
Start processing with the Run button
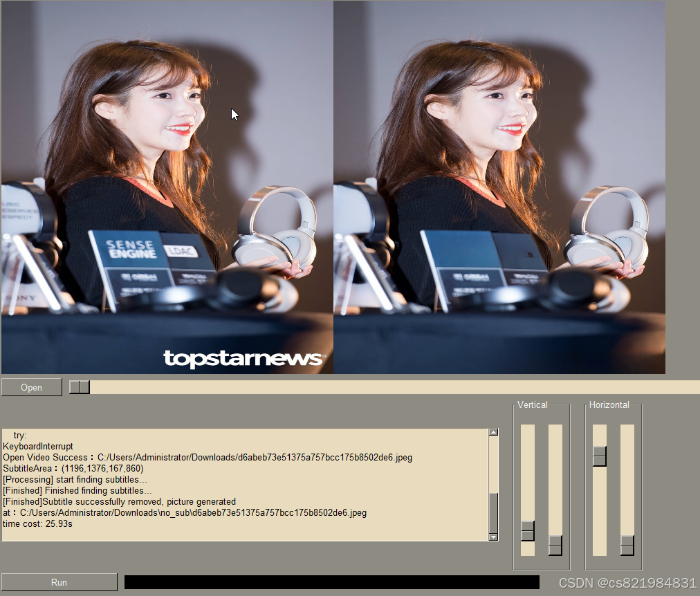pyautogui.click(x=59, y=582)
